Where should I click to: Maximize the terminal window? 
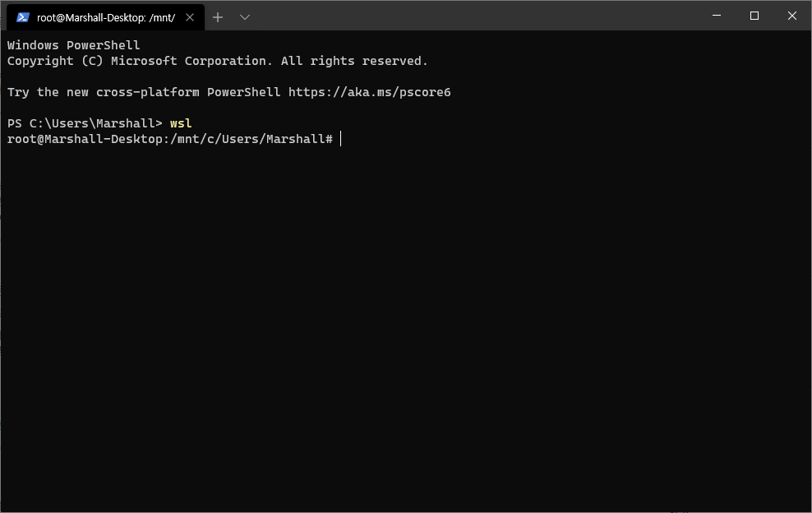754,16
